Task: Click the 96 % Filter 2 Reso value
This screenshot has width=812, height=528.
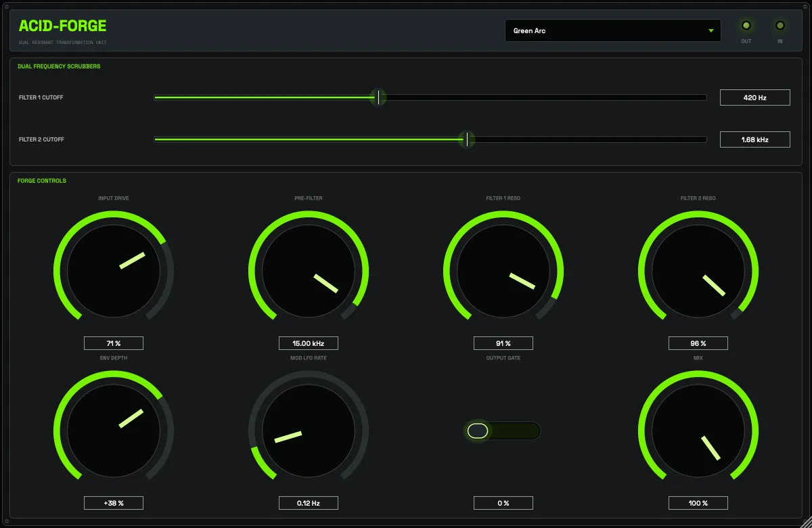Action: 698,343
